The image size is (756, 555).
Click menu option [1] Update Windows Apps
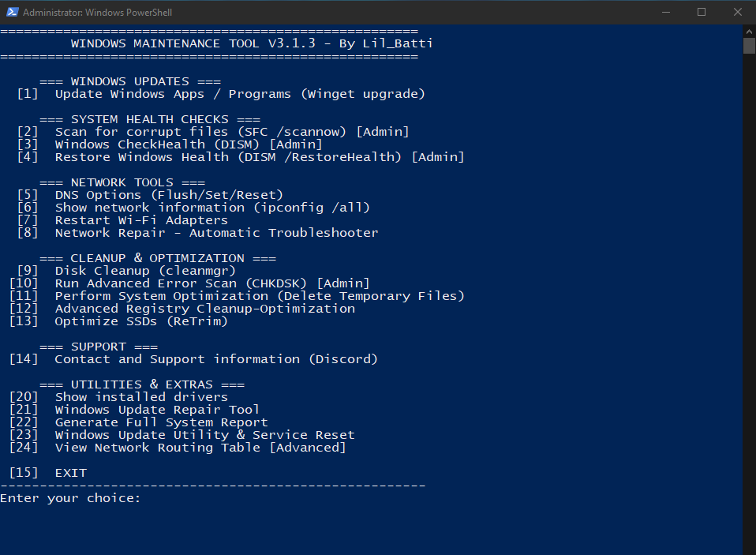(x=221, y=94)
